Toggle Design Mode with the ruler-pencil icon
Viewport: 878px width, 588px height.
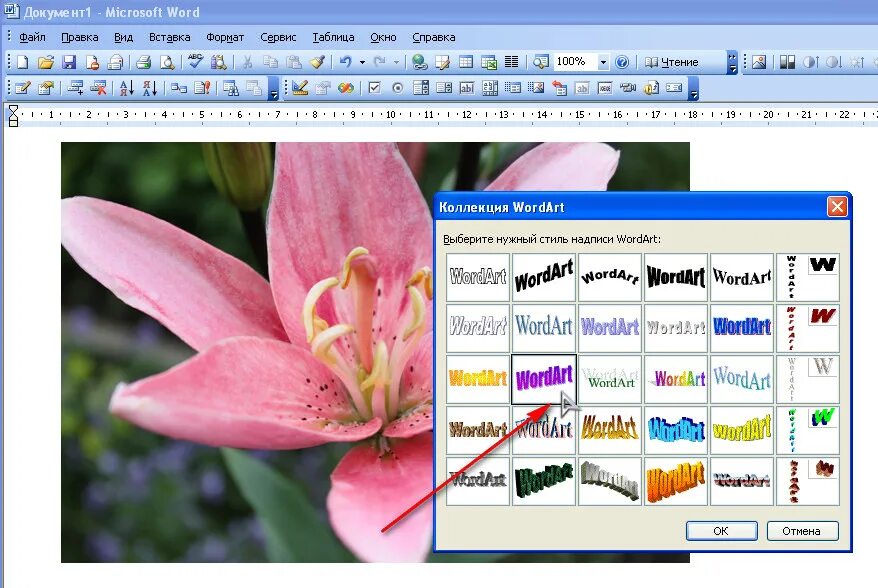tap(300, 88)
